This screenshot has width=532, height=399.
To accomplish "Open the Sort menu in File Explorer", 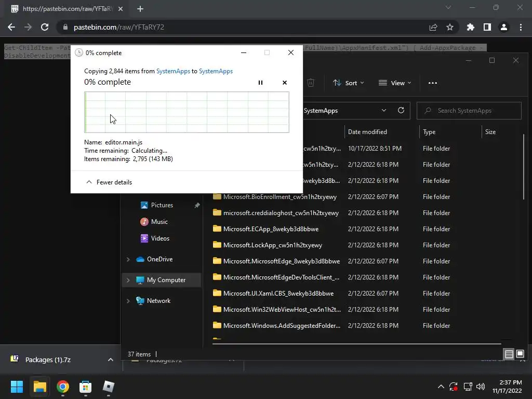I will 349,83.
